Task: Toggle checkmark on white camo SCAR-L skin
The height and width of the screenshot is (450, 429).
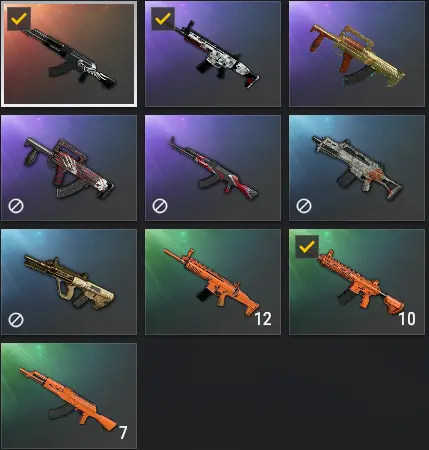Action: [x=163, y=19]
